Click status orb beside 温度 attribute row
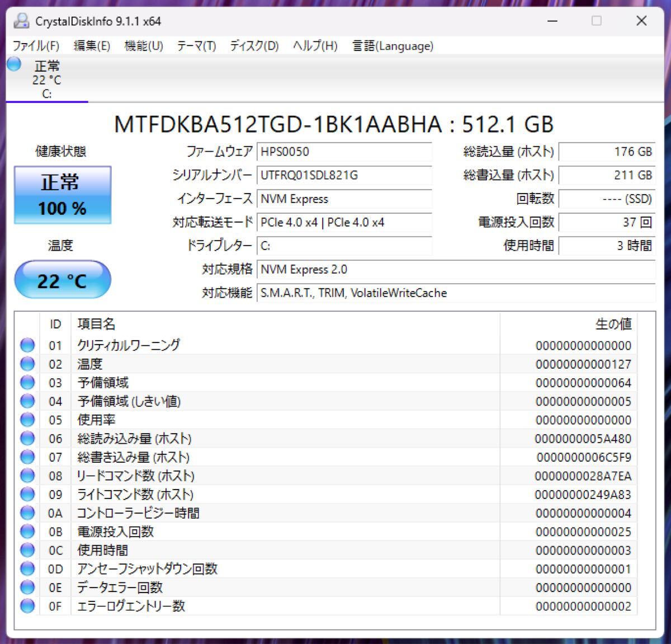671x644 pixels. [27, 364]
